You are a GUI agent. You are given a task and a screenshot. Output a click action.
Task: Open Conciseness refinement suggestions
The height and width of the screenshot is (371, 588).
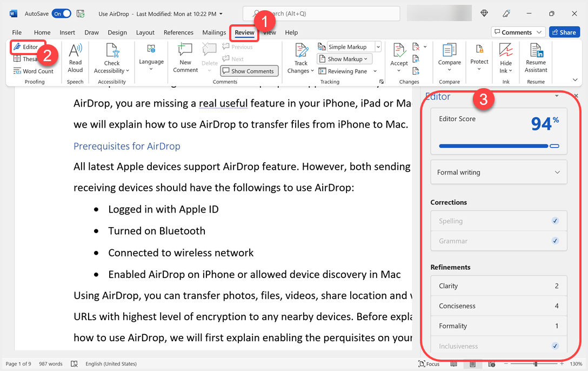click(498, 306)
